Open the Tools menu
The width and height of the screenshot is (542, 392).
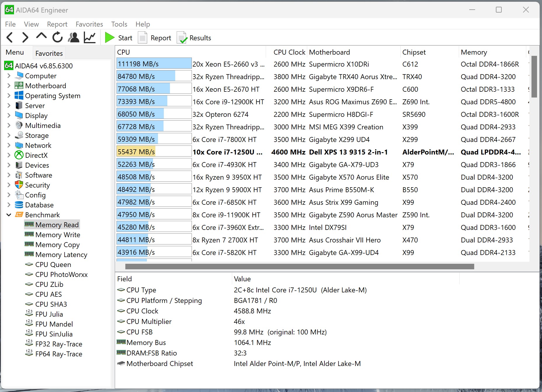(x=119, y=24)
